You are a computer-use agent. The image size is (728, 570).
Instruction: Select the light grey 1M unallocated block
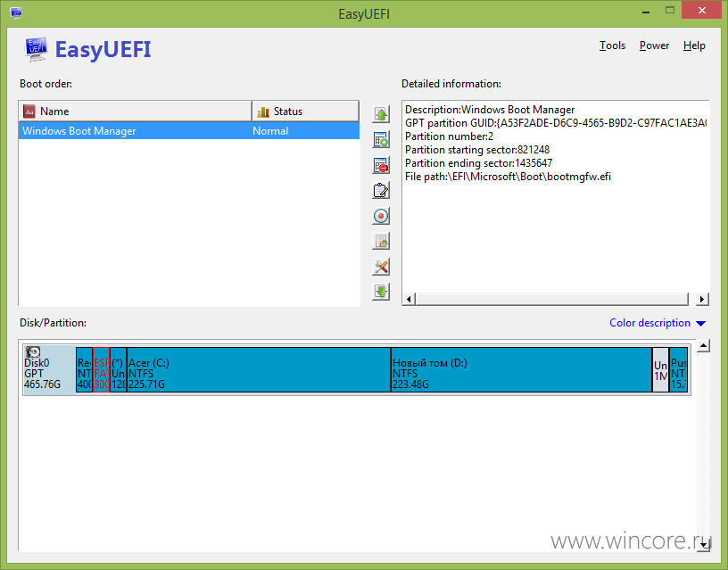[x=661, y=369]
